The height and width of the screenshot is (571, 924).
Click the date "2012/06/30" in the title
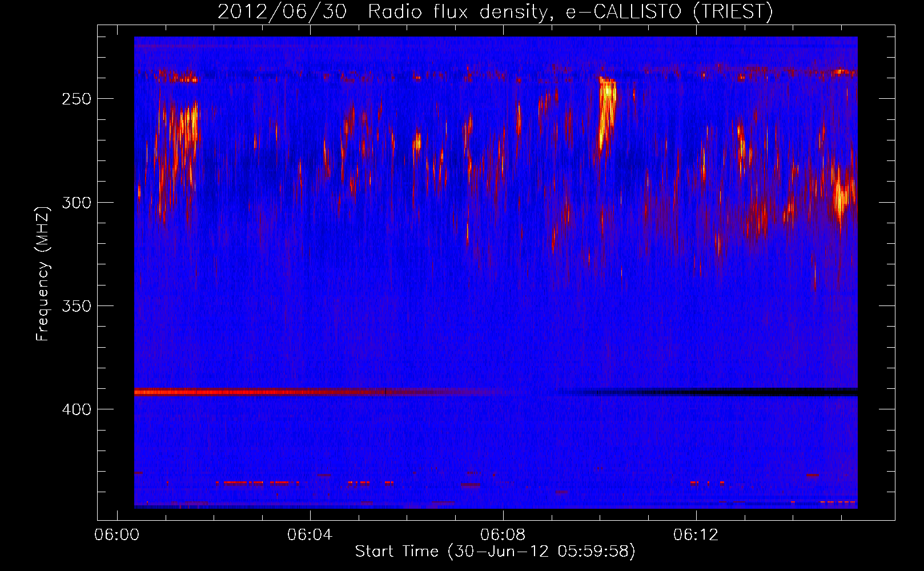pos(282,11)
